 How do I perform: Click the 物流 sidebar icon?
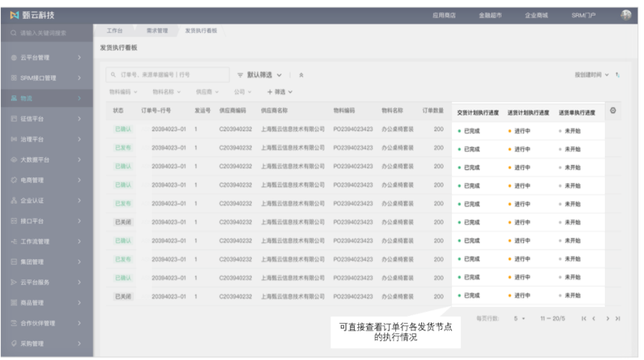pyautogui.click(x=14, y=99)
